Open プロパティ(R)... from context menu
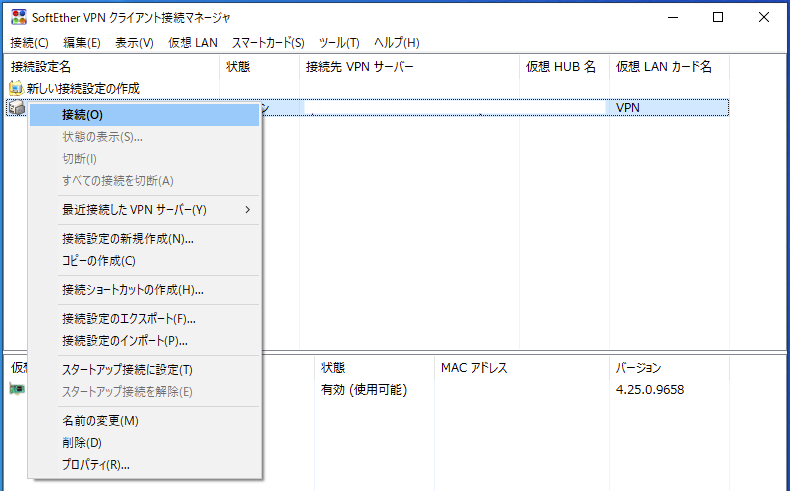790x491 pixels. (x=145, y=465)
